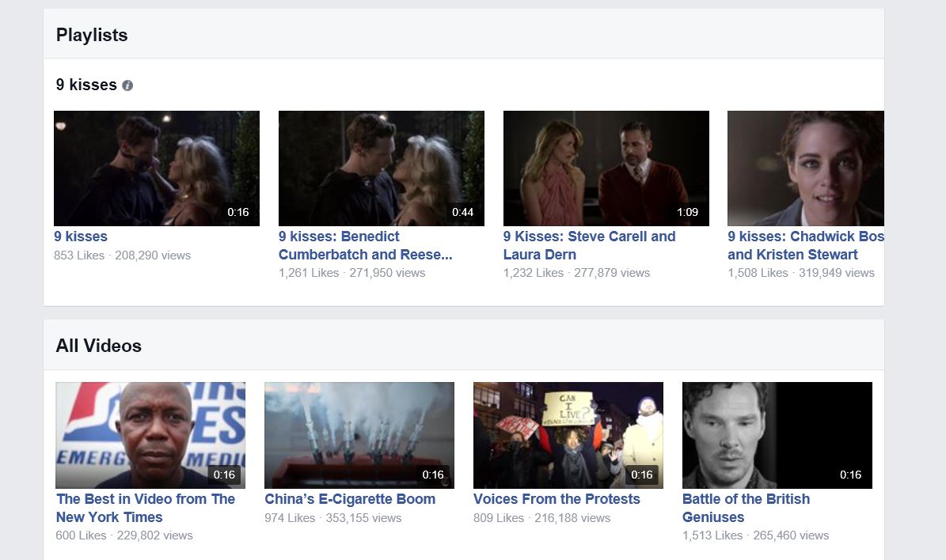Open the Voices From the Protests thumbnail
Screen dimensions: 946x560
tap(568, 434)
